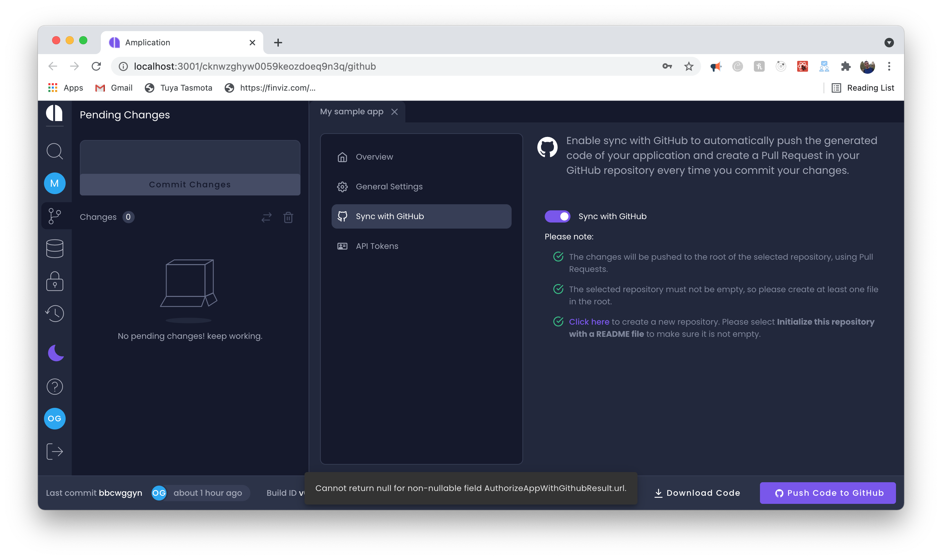The image size is (942, 560).
Task: Click the discard changes trash icon
Action: point(288,217)
